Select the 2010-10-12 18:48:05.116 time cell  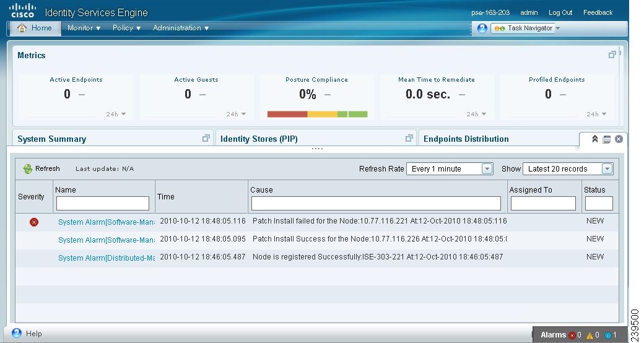click(202, 221)
